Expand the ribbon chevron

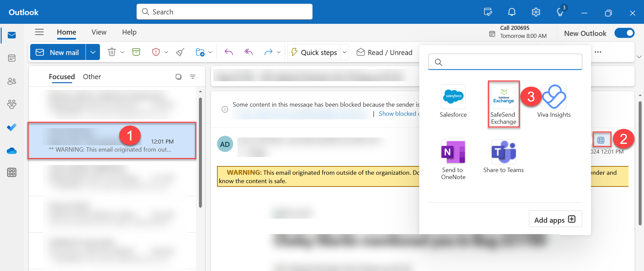[639, 57]
